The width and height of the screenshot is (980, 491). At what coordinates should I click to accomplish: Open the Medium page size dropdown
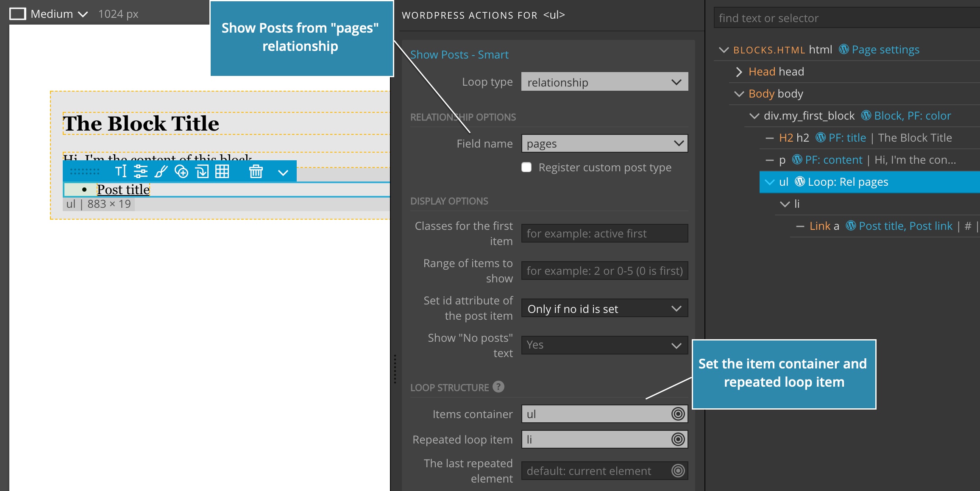[x=59, y=14]
